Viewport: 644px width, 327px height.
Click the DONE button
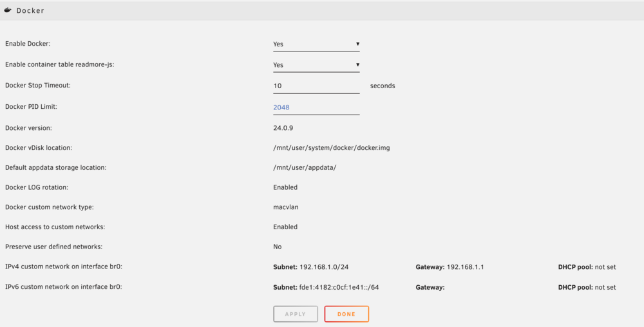(346, 314)
